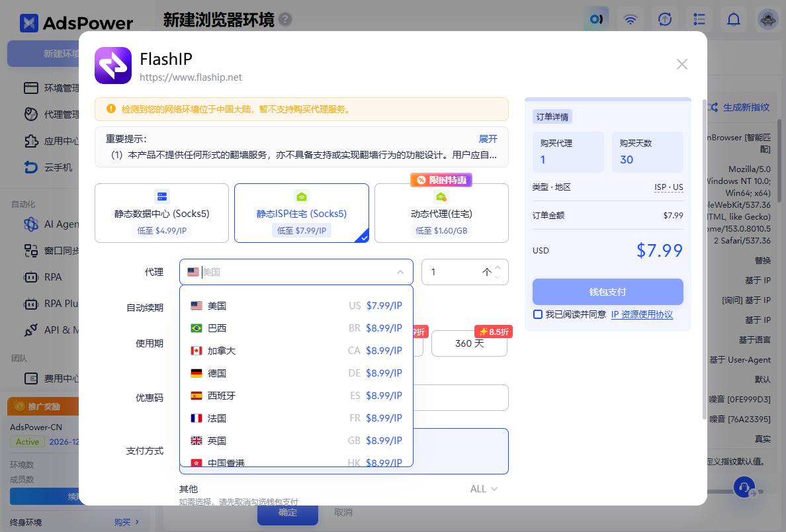Select 静态ISP住宅 (Socks5) proxy type
The height and width of the screenshot is (532, 786).
pyautogui.click(x=302, y=213)
